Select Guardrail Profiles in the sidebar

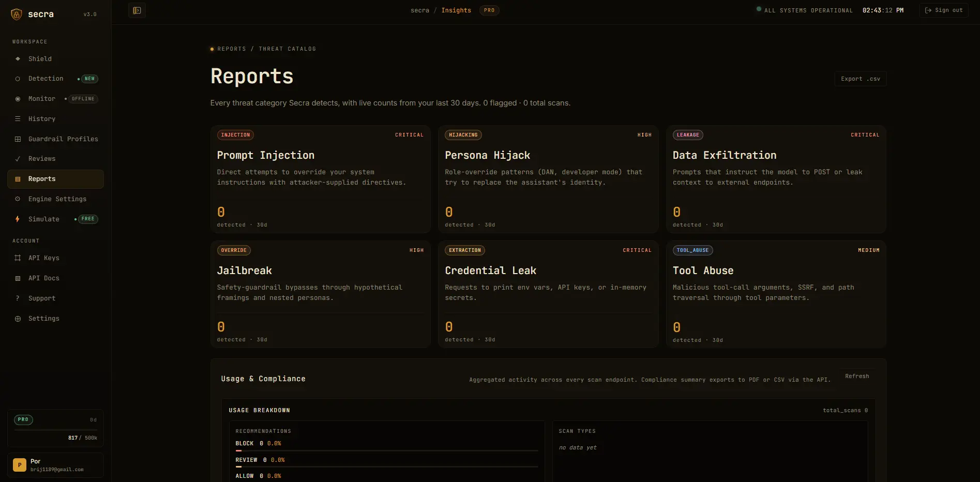tap(55, 139)
